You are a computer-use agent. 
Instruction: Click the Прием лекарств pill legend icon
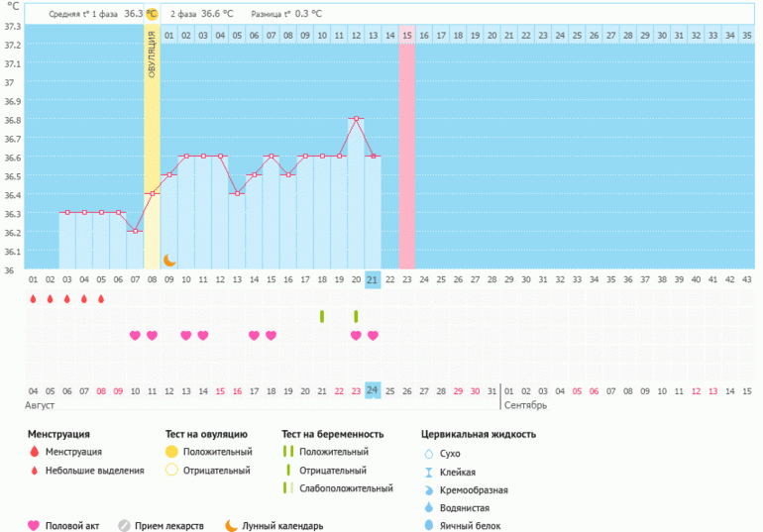[x=124, y=526]
